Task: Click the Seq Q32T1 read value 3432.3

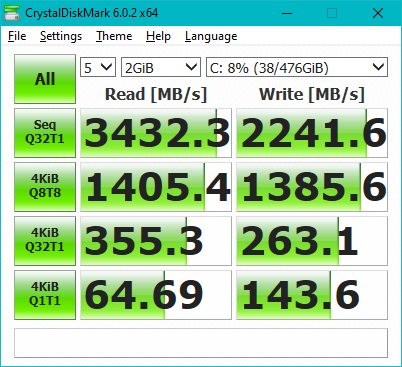Action: click(x=156, y=133)
